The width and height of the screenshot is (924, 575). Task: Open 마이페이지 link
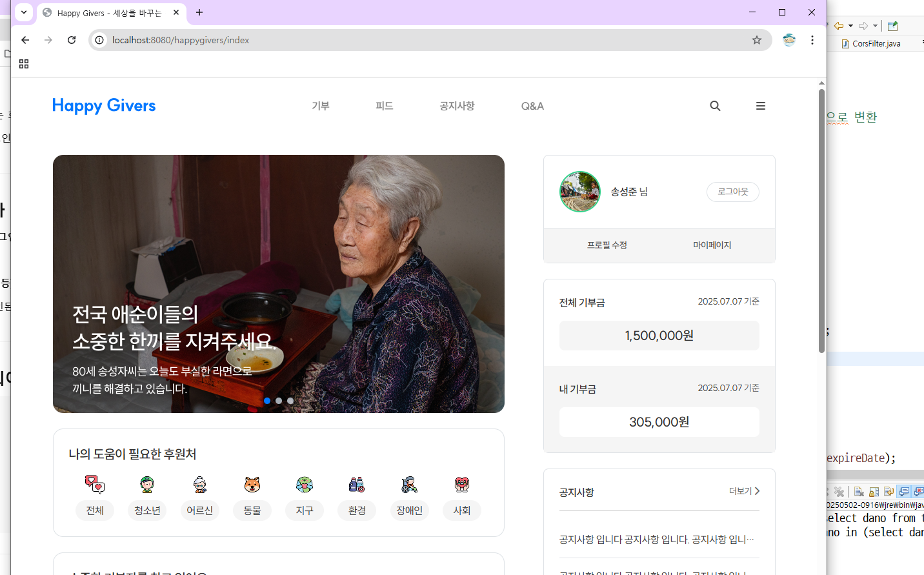point(712,245)
